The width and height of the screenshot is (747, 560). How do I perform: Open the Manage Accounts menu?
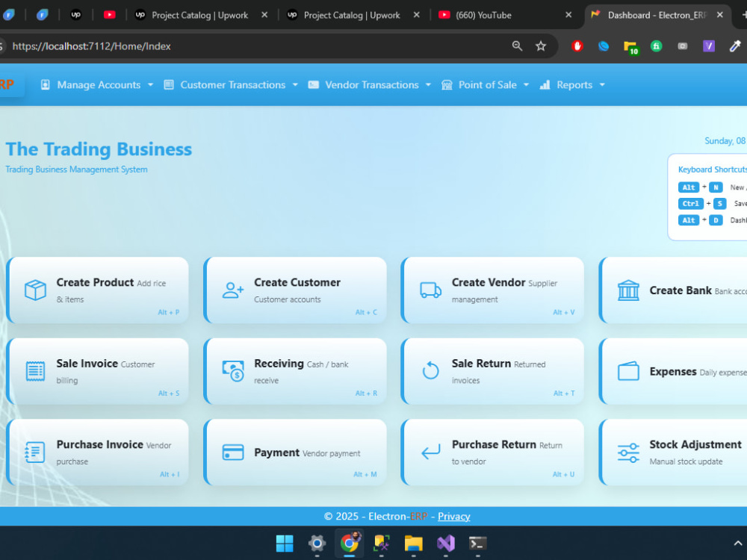[x=97, y=85]
